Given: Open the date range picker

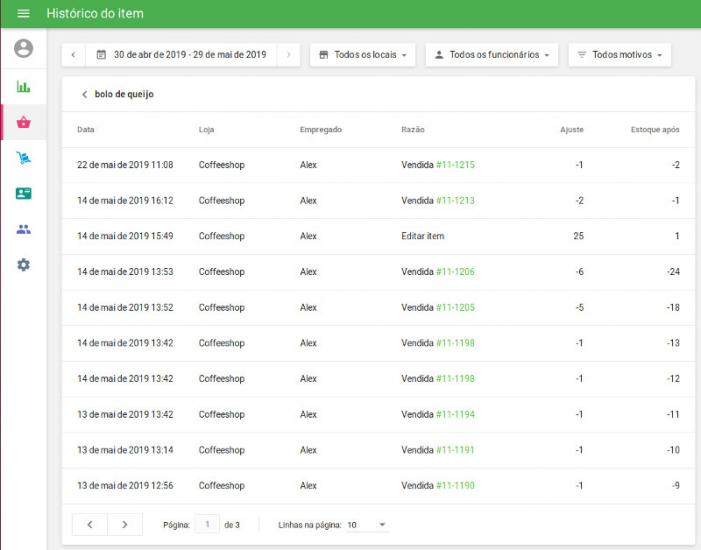Looking at the screenshot, I should click(x=181, y=55).
